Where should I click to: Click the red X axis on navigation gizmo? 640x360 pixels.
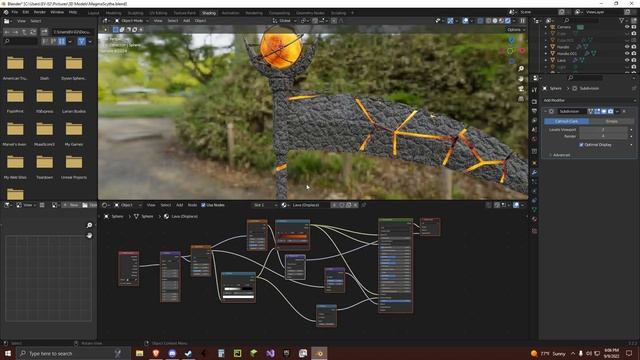[x=522, y=50]
